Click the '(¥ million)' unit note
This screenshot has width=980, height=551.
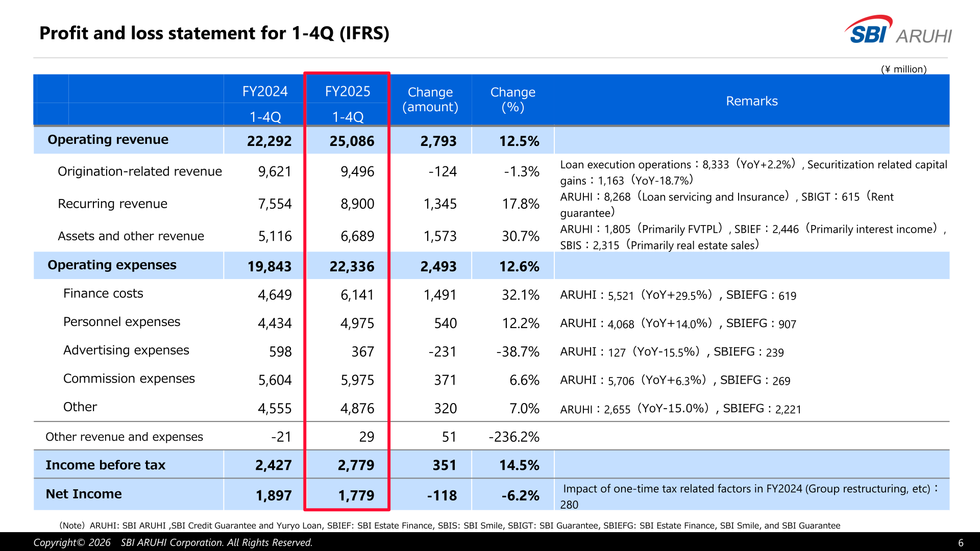pyautogui.click(x=903, y=69)
